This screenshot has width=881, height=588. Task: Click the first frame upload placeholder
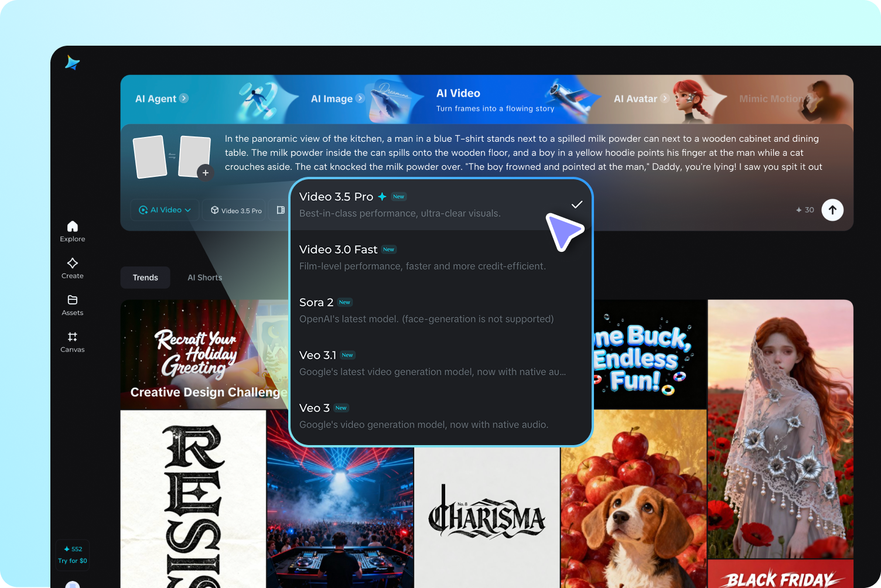[151, 157]
